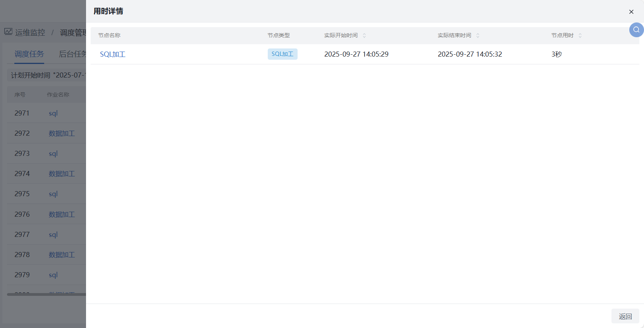Click the 计划开始时间 filter tag
644x328 pixels.
click(47, 75)
